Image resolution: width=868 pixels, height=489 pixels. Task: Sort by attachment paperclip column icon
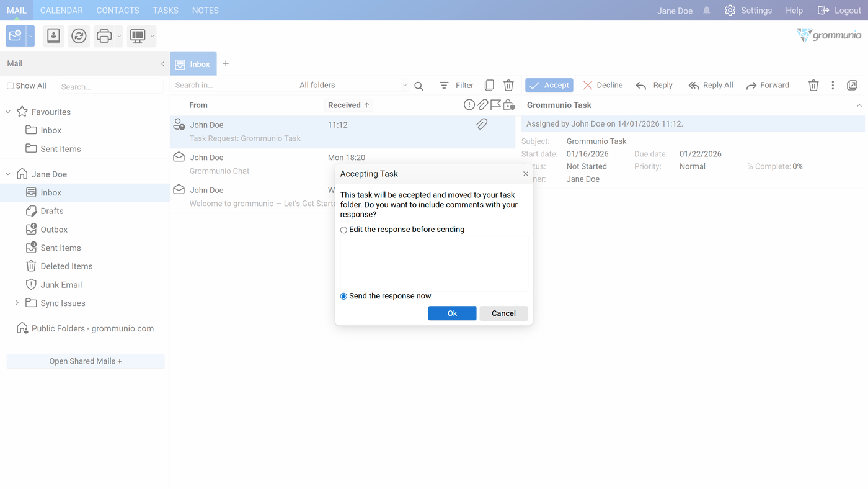tap(482, 105)
